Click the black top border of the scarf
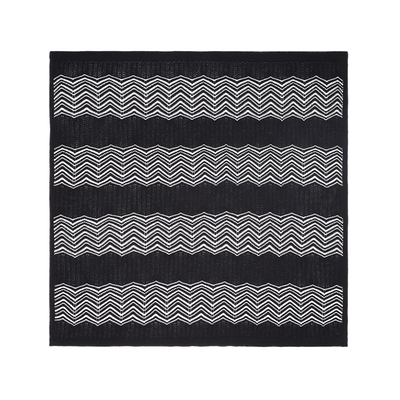Screen dimensions: 400x400 tap(199, 63)
